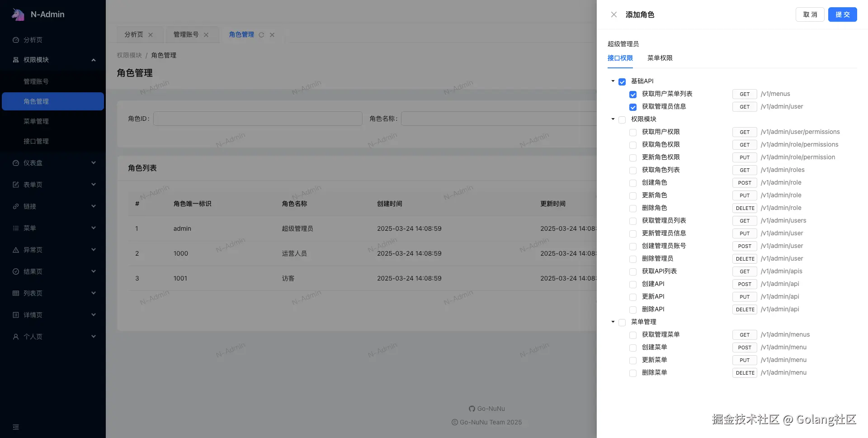Click the GitHub icon beside Go-NuNu
The width and height of the screenshot is (868, 438).
coord(472,409)
